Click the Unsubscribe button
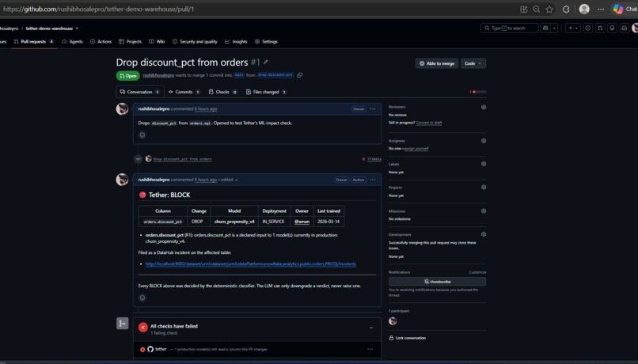The width and height of the screenshot is (638, 364). tap(438, 282)
